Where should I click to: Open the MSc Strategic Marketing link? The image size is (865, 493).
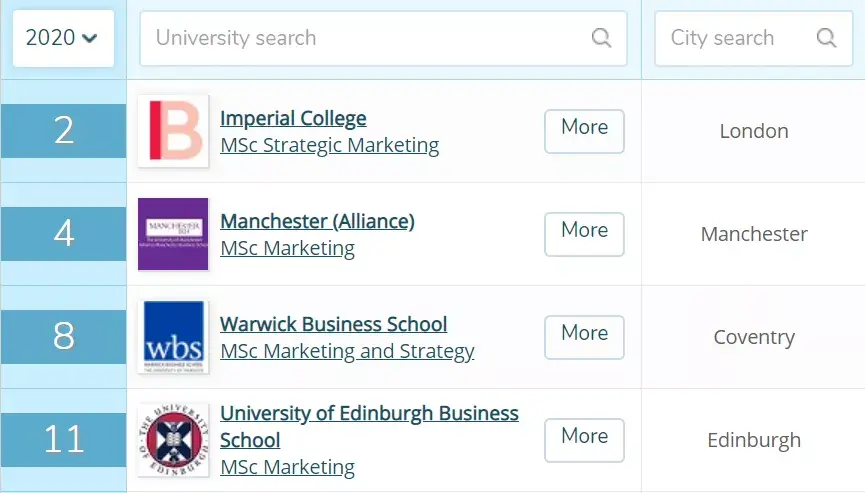(329, 145)
